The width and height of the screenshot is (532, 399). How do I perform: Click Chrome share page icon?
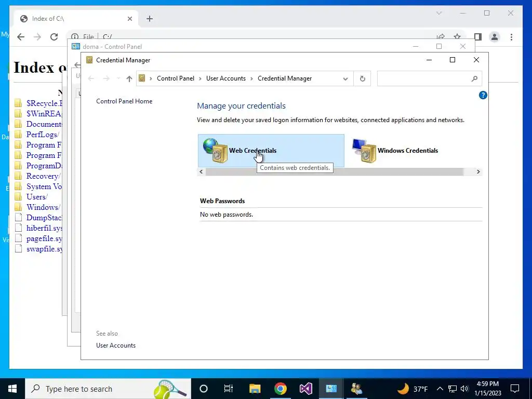[441, 37]
